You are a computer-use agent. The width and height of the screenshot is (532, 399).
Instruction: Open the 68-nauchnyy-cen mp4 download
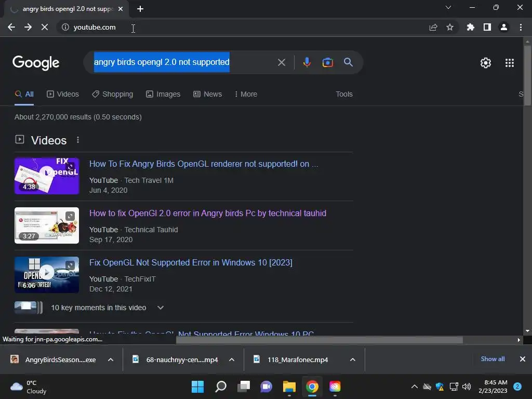pyautogui.click(x=175, y=360)
